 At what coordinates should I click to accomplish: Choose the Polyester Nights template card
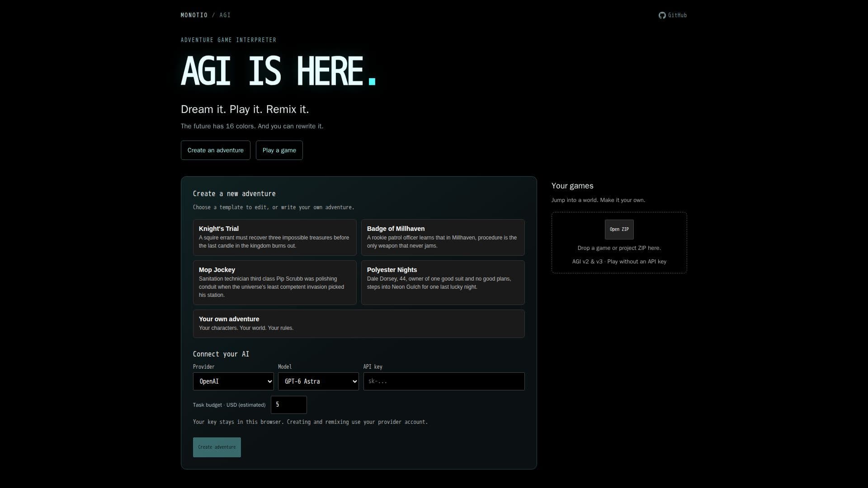point(443,282)
